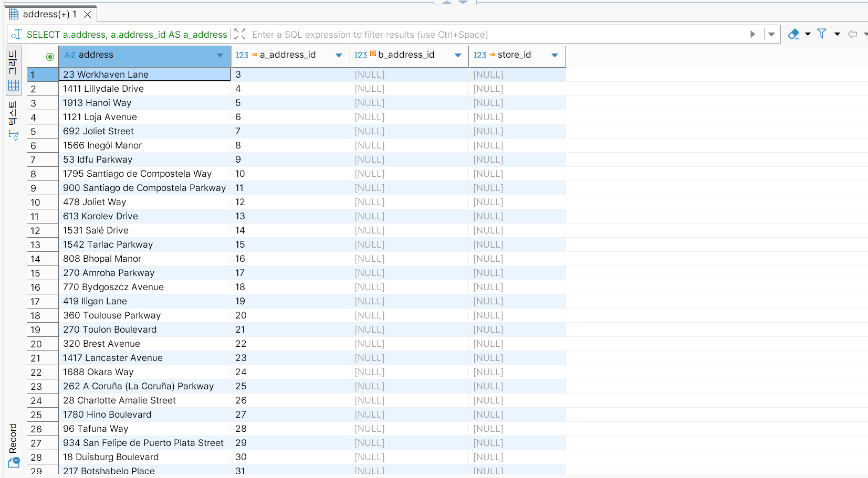
Task: Open the b_address_id column dropdown arrow
Action: 458,55
